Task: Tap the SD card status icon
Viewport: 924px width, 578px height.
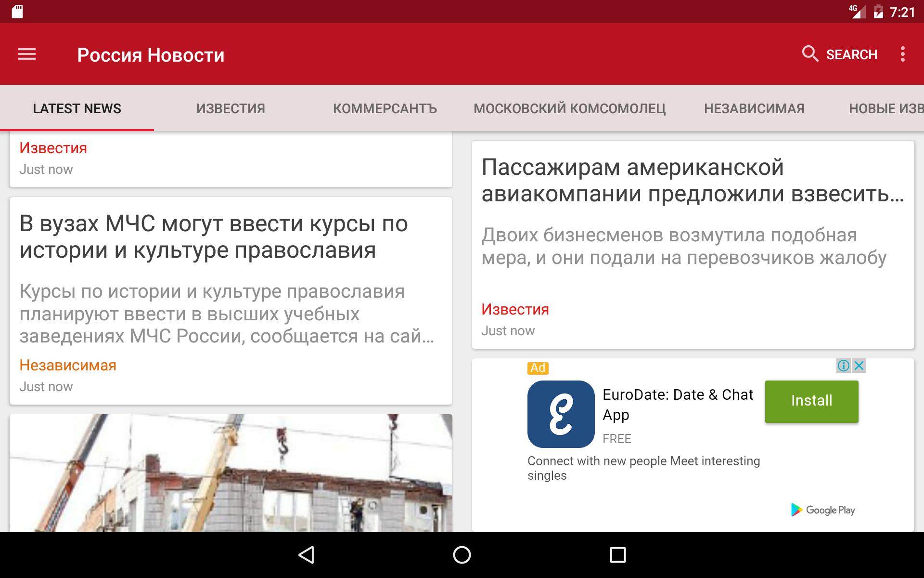Action: [17, 12]
